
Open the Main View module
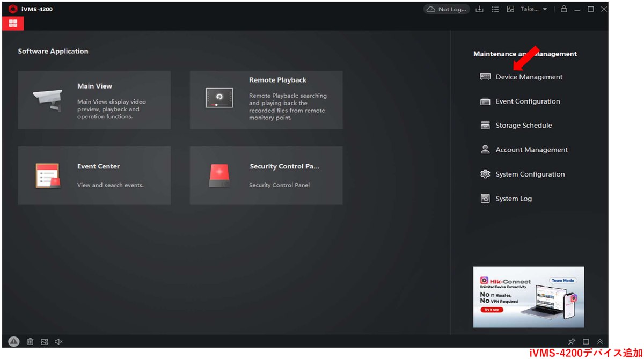click(x=94, y=100)
